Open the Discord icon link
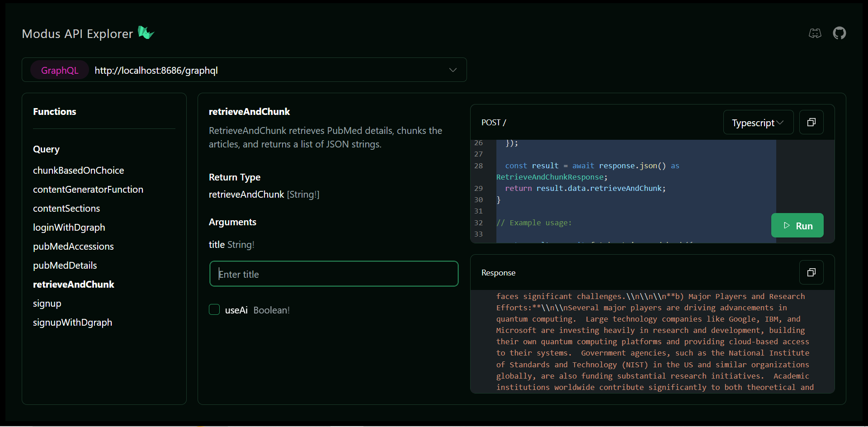 coord(815,33)
